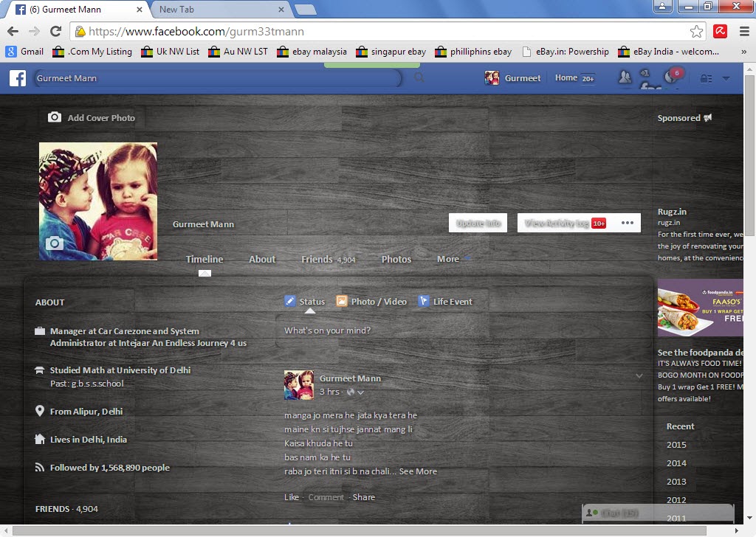Click the Add Cover Photo camera icon
This screenshot has height=537, width=756.
tap(55, 117)
